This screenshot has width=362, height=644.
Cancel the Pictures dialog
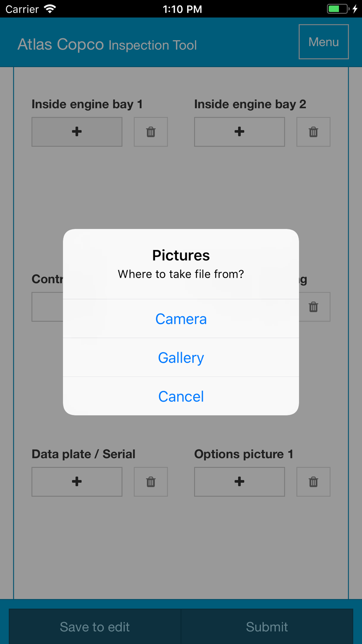pos(181,396)
